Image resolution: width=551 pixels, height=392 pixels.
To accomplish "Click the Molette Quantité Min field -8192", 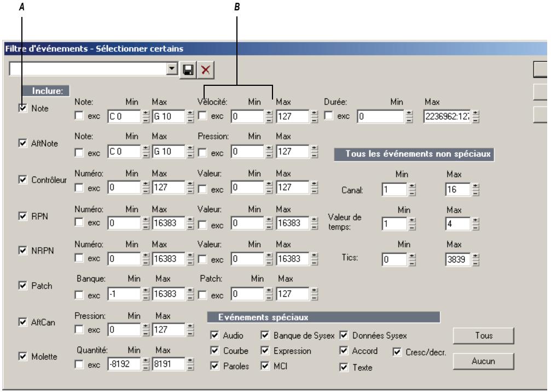I will pos(124,364).
